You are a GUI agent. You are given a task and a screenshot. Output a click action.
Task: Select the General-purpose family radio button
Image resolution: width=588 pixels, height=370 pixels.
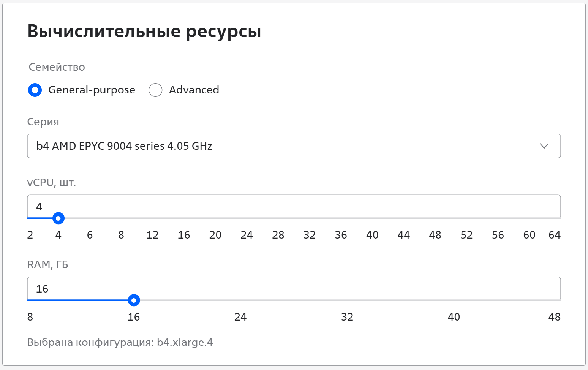[x=35, y=90]
